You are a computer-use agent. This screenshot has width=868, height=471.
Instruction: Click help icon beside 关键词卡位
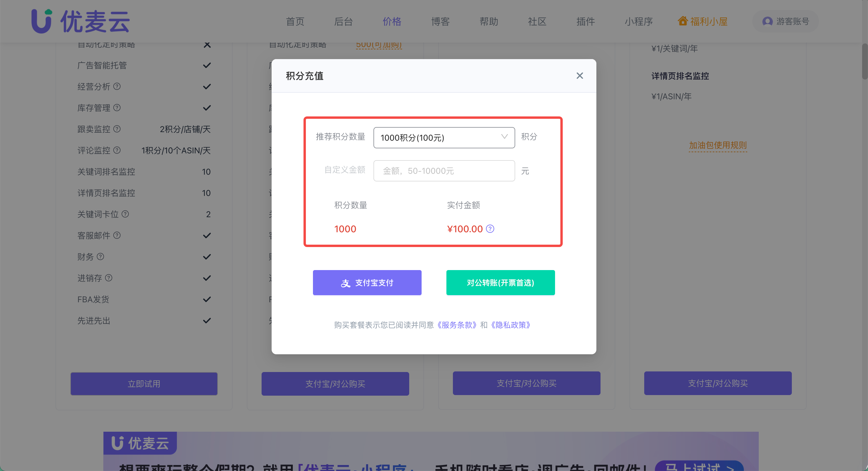click(125, 214)
